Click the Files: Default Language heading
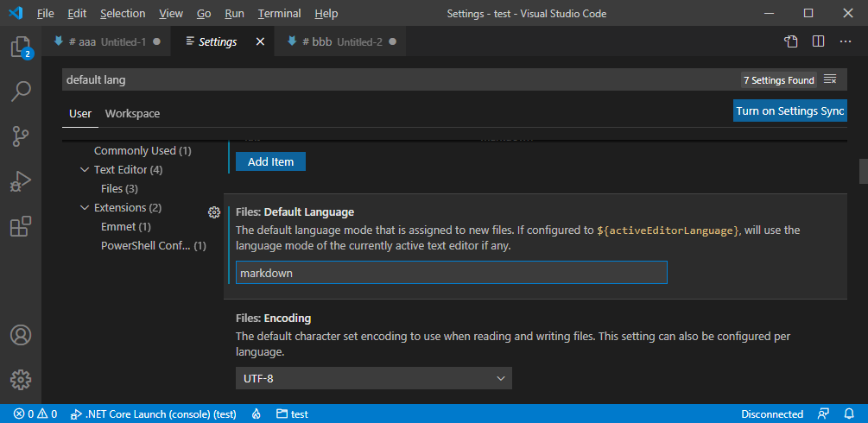Screen dimensions: 868x423 [x=295, y=212]
